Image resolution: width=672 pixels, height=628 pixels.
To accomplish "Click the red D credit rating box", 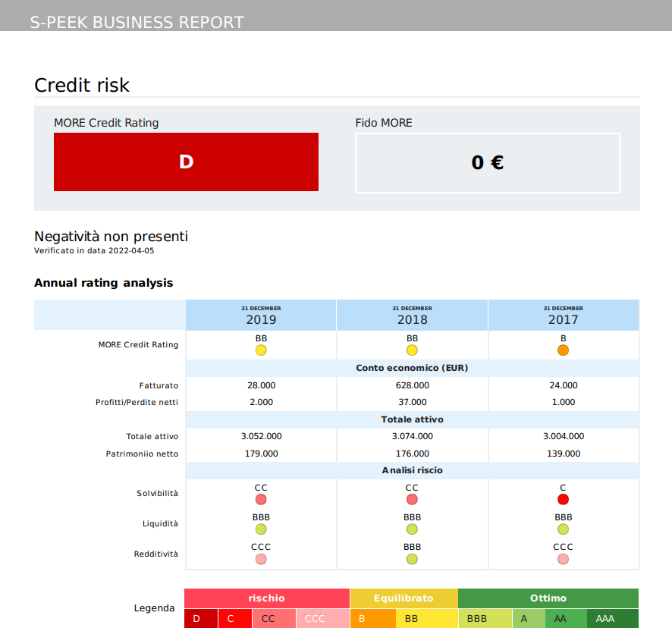I will (x=186, y=162).
